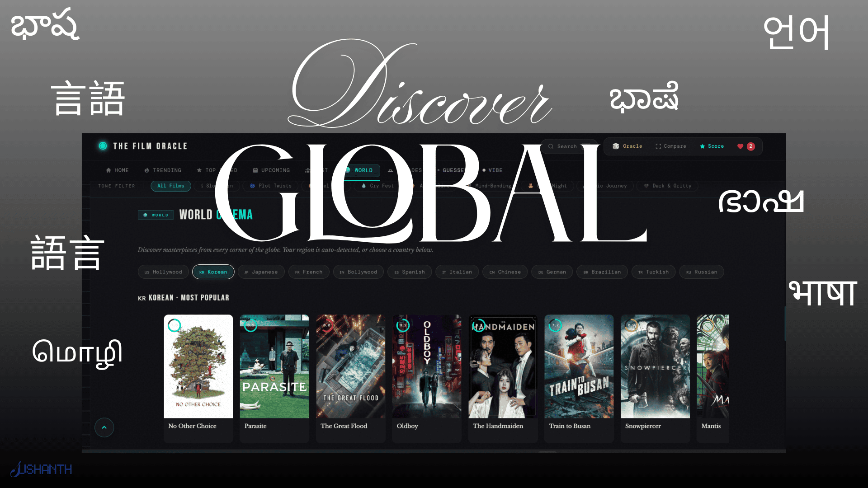The height and width of the screenshot is (488, 868).
Task: Enable the All Films tone filter
Action: 170,186
